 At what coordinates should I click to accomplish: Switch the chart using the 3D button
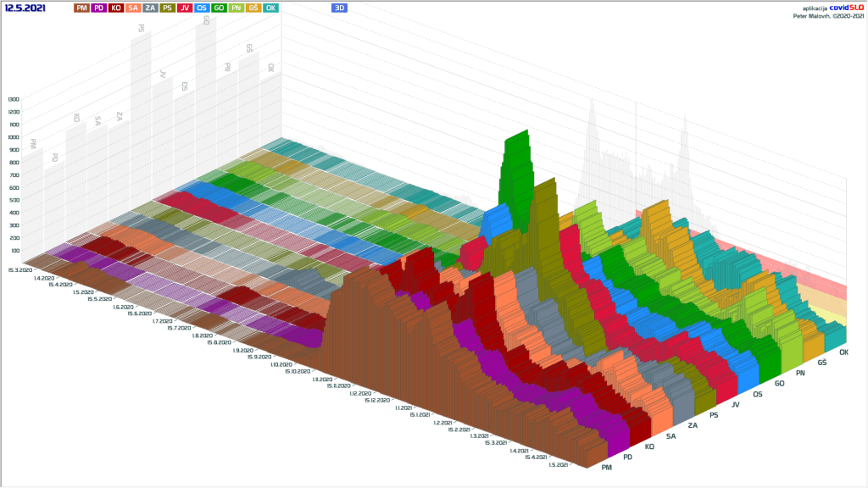coord(339,8)
